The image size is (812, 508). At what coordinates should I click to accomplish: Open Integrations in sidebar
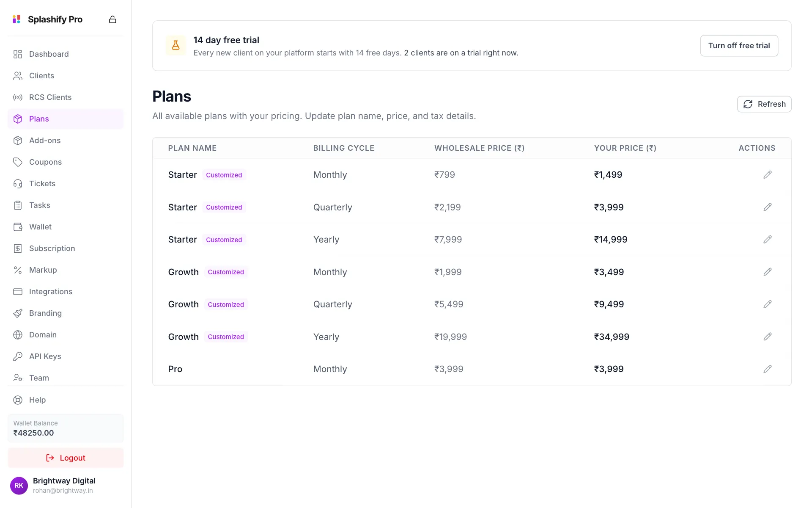(66, 292)
